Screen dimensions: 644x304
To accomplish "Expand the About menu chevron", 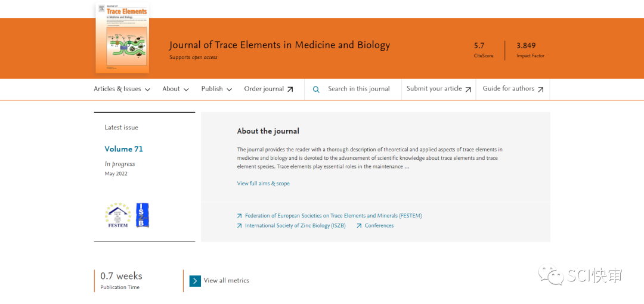I will (186, 89).
